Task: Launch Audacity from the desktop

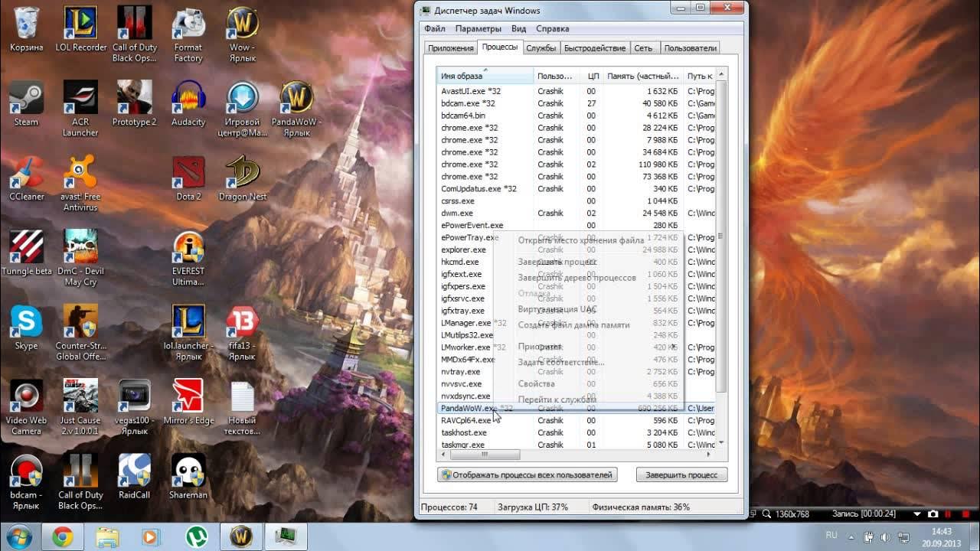Action: (188, 105)
